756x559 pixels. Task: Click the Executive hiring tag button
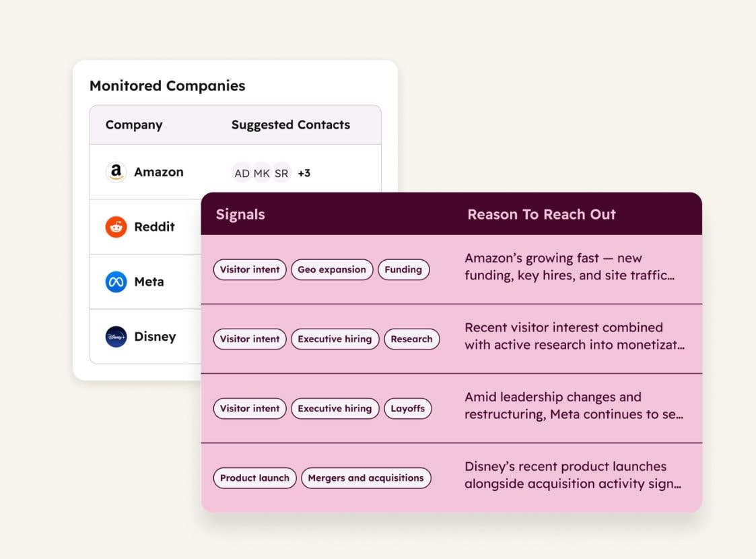tap(335, 339)
